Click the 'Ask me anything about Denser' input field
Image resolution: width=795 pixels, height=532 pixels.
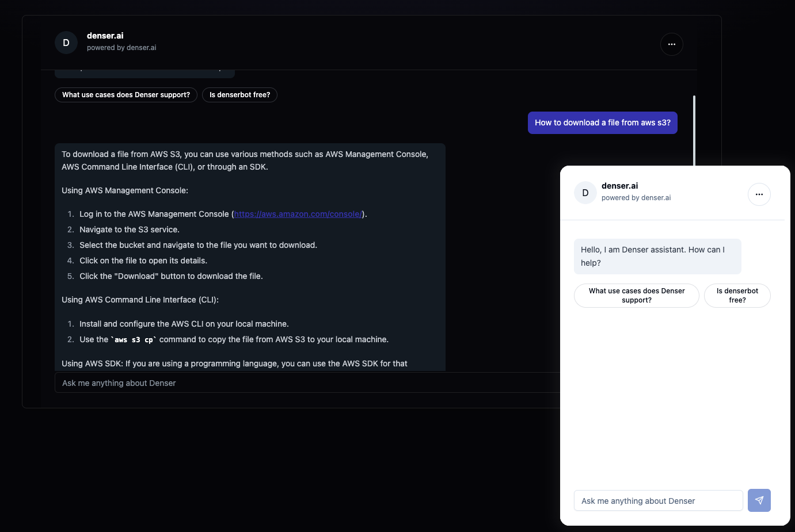pyautogui.click(x=230, y=382)
